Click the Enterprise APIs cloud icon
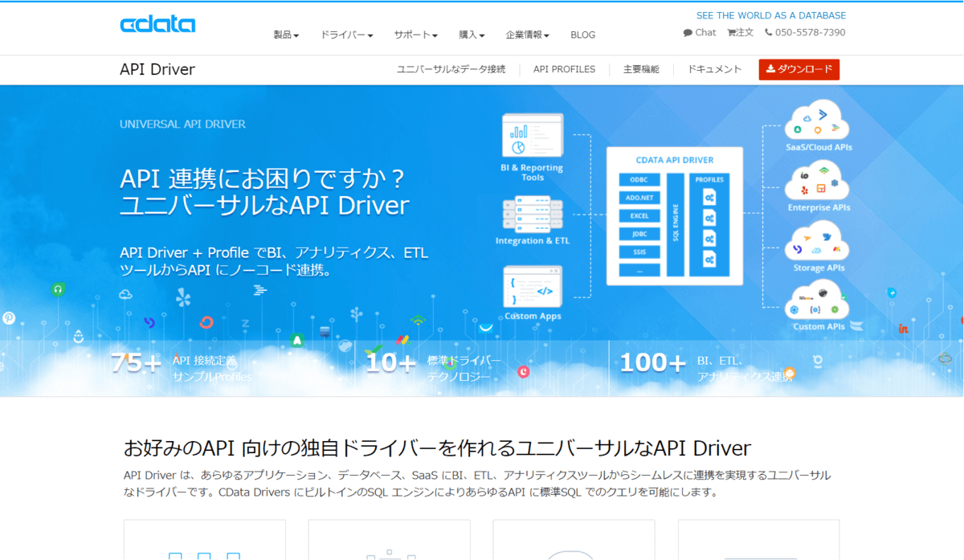 click(x=818, y=181)
